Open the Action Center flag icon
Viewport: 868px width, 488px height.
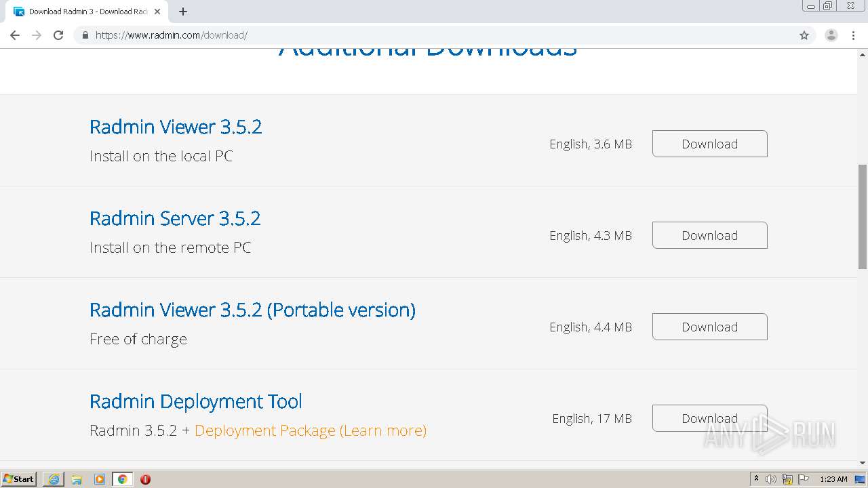click(x=804, y=479)
